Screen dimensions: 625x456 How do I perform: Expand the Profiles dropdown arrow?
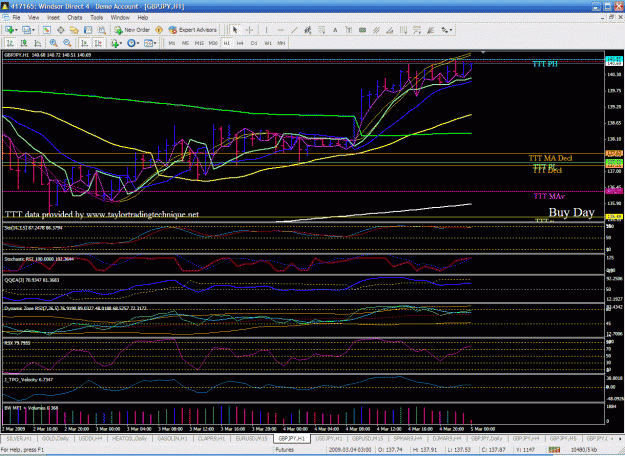tap(33, 30)
